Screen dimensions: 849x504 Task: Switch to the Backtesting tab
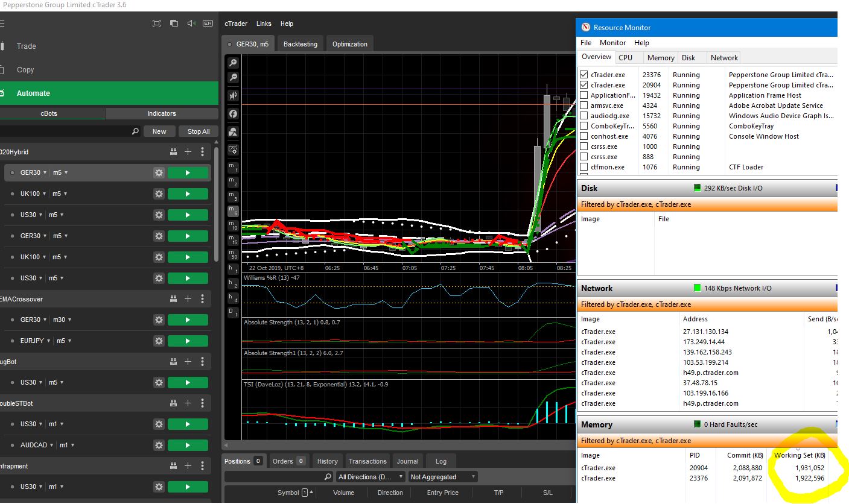coord(300,44)
